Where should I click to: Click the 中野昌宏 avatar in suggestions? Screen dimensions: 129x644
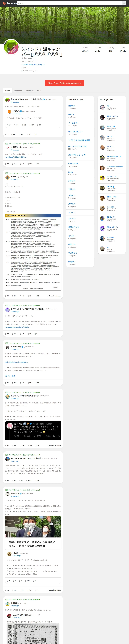(102, 158)
